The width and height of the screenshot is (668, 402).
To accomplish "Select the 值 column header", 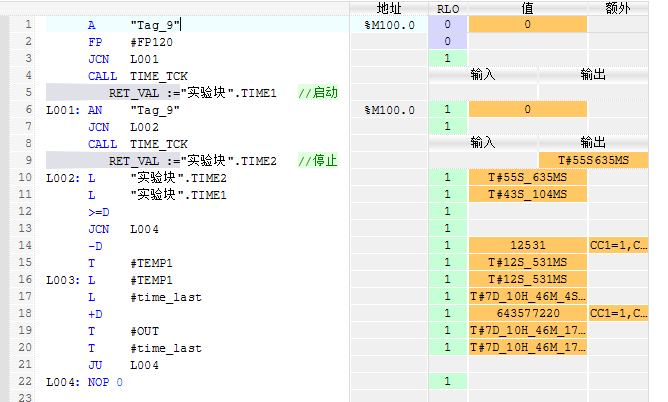I will click(x=527, y=8).
